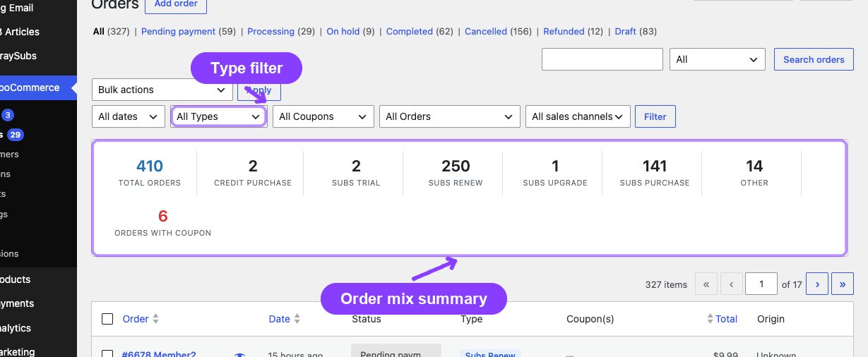This screenshot has height=357, width=868.
Task: Focus the order search text field
Action: 602,59
